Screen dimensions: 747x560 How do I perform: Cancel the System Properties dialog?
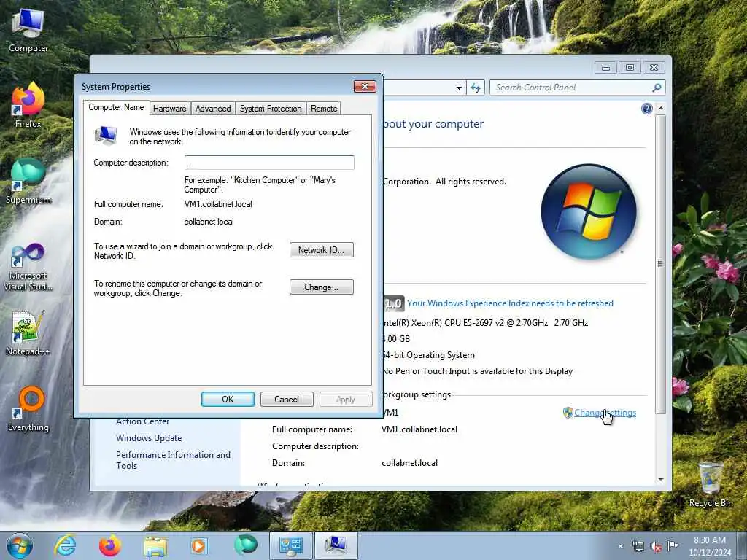pyautogui.click(x=287, y=399)
